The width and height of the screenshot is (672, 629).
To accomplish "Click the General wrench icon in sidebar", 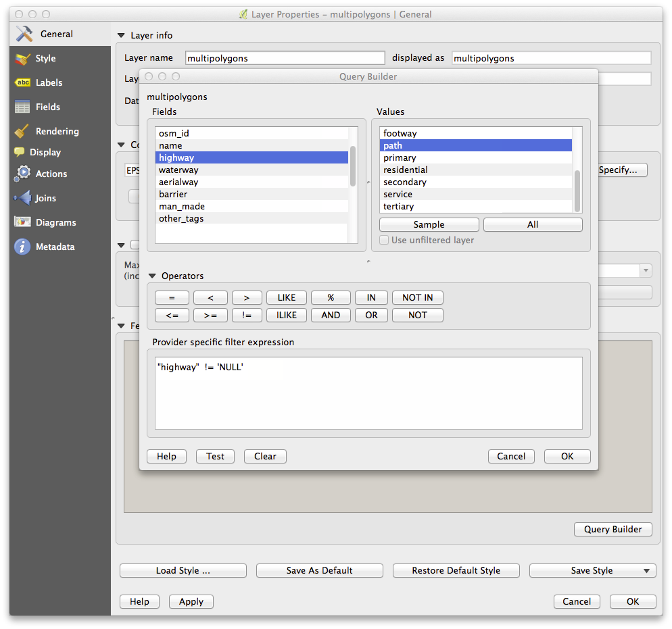I will (24, 34).
